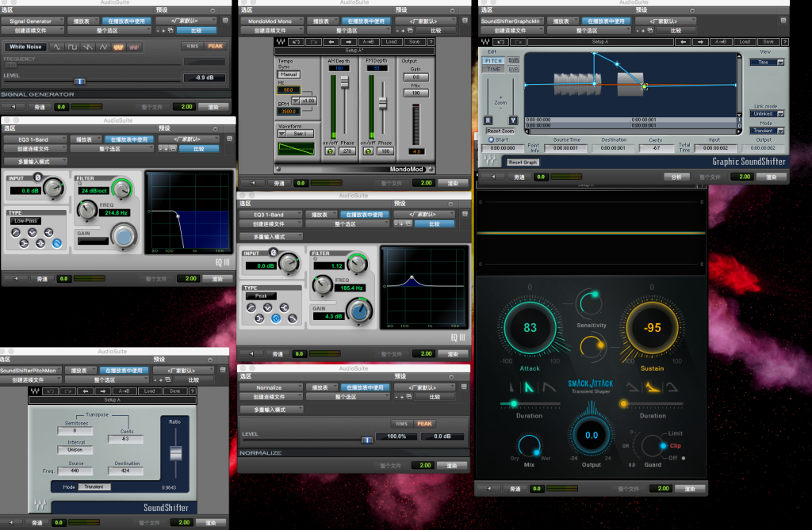
Task: Click the undo icon in Graphic SoundShifter toolbar
Action: (x=500, y=42)
